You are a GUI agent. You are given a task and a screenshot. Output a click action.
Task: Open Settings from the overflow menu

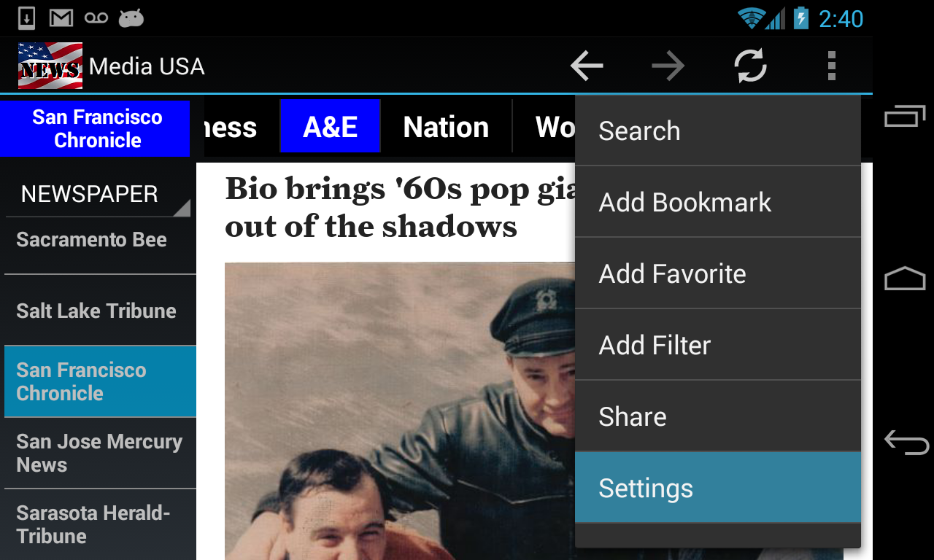(718, 488)
